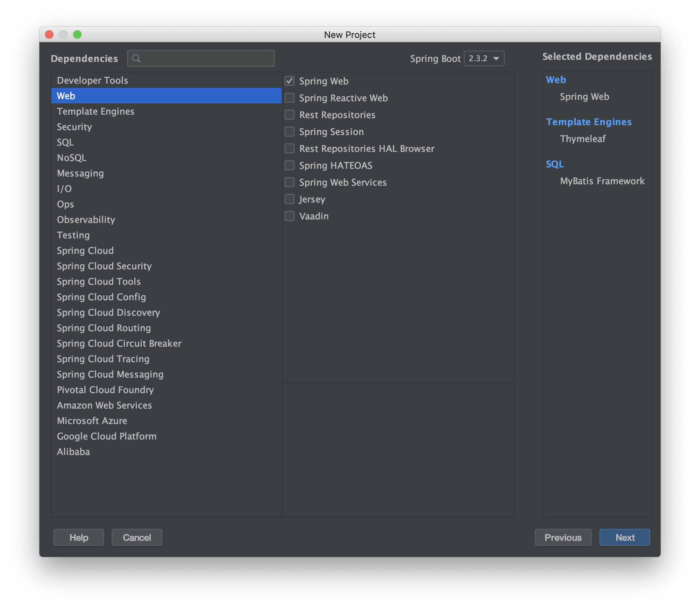Enable the Jersey checkbox

click(290, 199)
